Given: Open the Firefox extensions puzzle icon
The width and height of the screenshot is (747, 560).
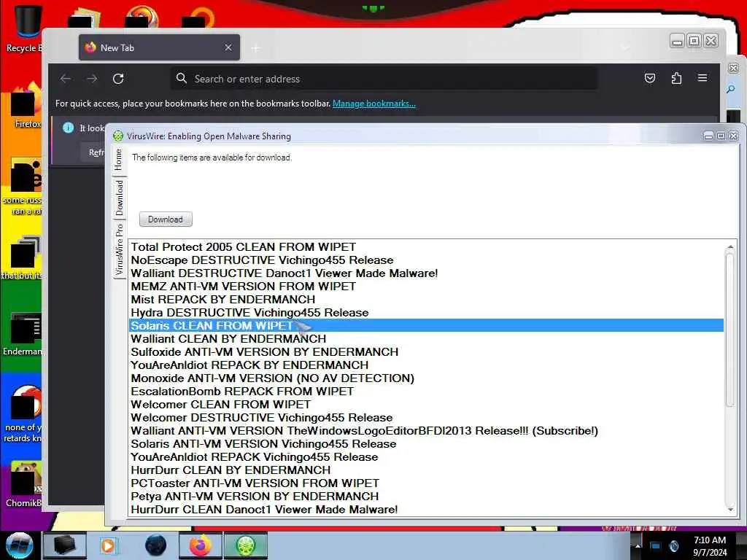Looking at the screenshot, I should (676, 78).
